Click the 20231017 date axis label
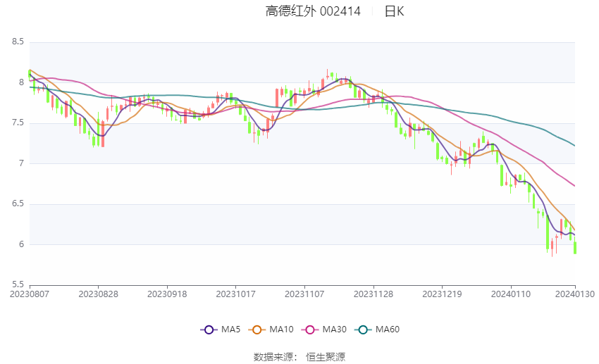The height and width of the screenshot is (364, 599). click(235, 293)
